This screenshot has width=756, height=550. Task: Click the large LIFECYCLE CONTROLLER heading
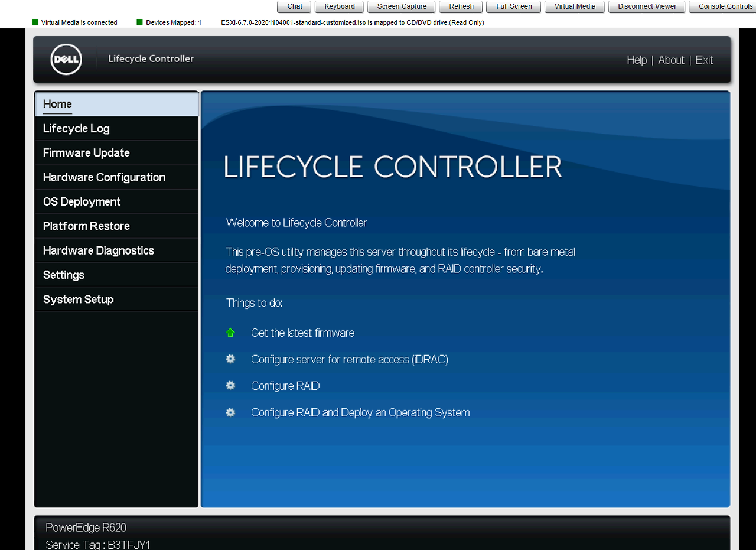tap(393, 167)
